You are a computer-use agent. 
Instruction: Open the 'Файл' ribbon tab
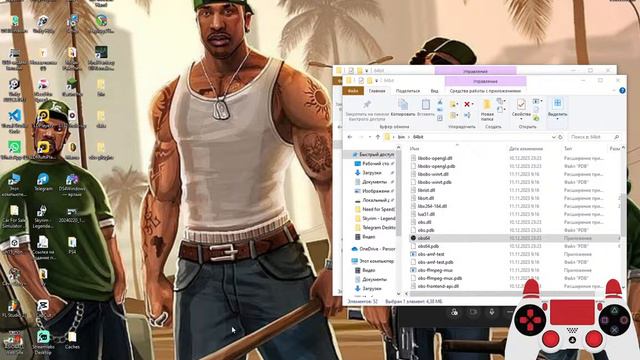click(353, 91)
